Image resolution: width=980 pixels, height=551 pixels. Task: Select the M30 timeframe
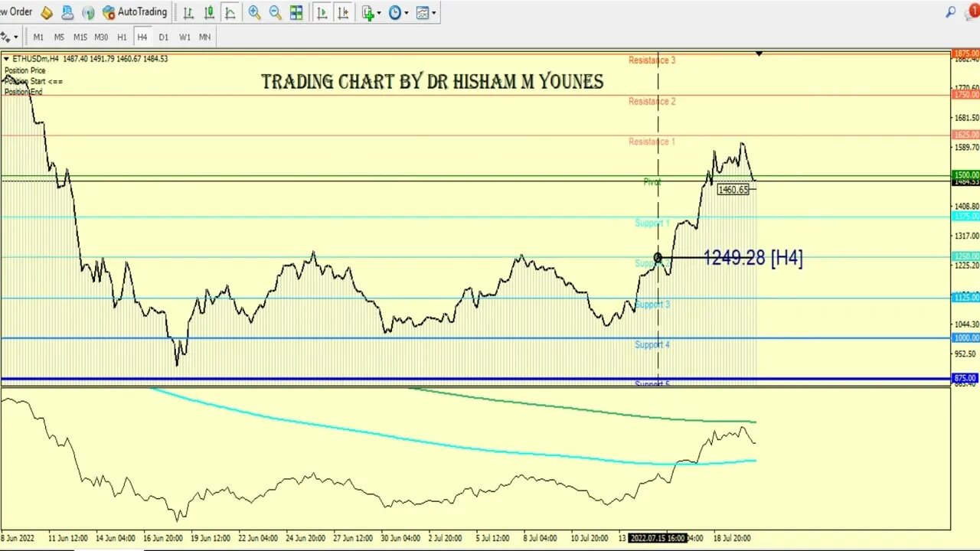101,37
